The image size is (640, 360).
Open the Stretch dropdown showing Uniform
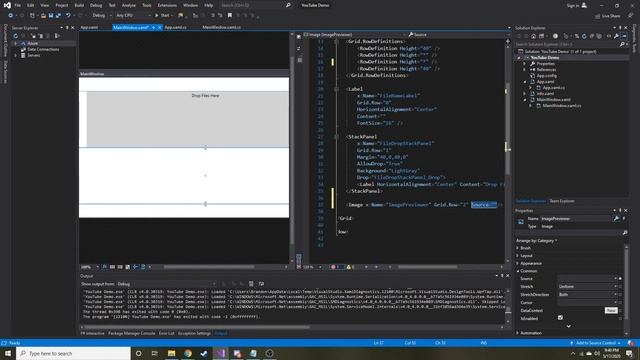click(587, 287)
